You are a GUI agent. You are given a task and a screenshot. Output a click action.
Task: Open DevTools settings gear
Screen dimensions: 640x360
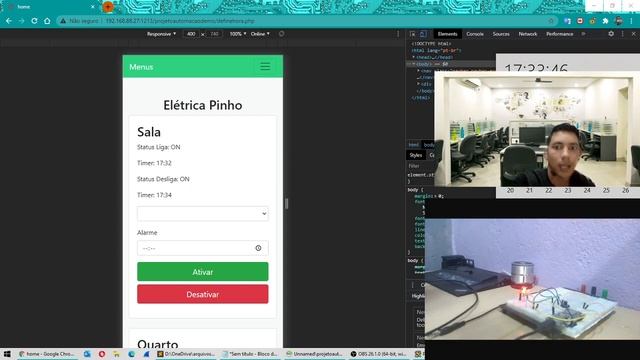click(x=611, y=34)
